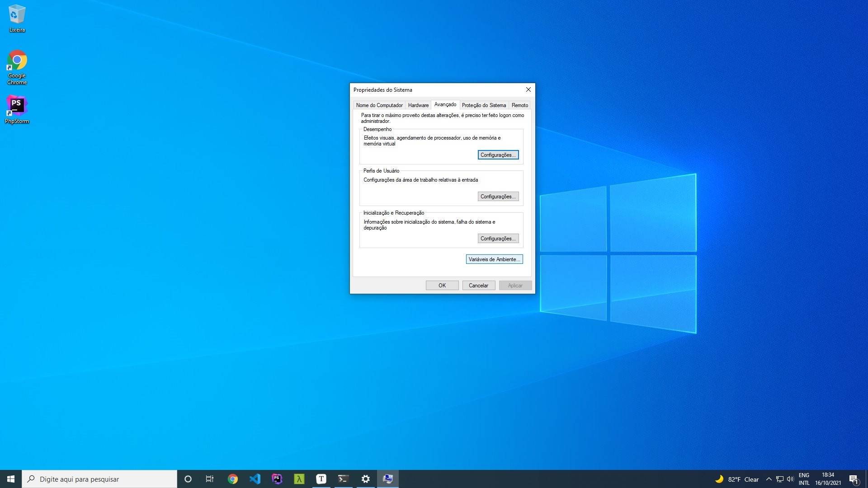Open Proteção do Sistema tab
The height and width of the screenshot is (488, 868).
[x=484, y=105]
